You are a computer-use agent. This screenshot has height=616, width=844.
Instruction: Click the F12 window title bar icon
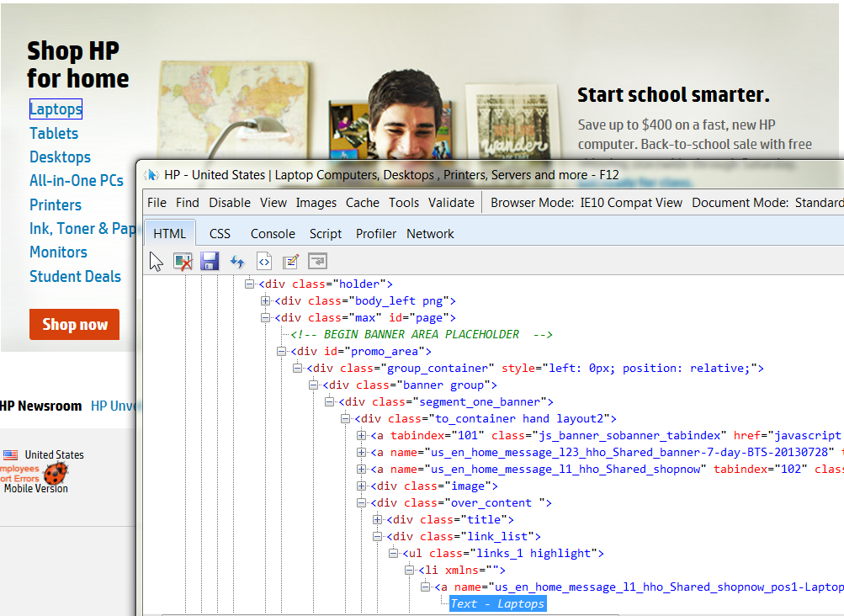point(151,175)
